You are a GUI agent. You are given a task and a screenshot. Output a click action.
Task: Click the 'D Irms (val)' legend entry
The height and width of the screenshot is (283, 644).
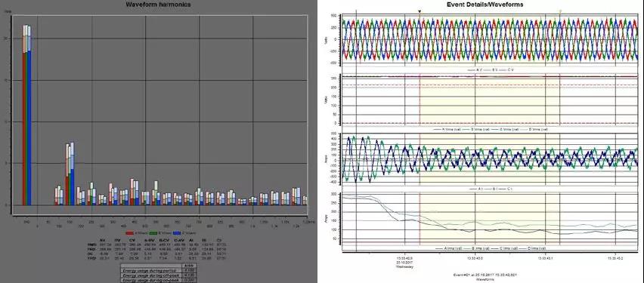pos(532,248)
